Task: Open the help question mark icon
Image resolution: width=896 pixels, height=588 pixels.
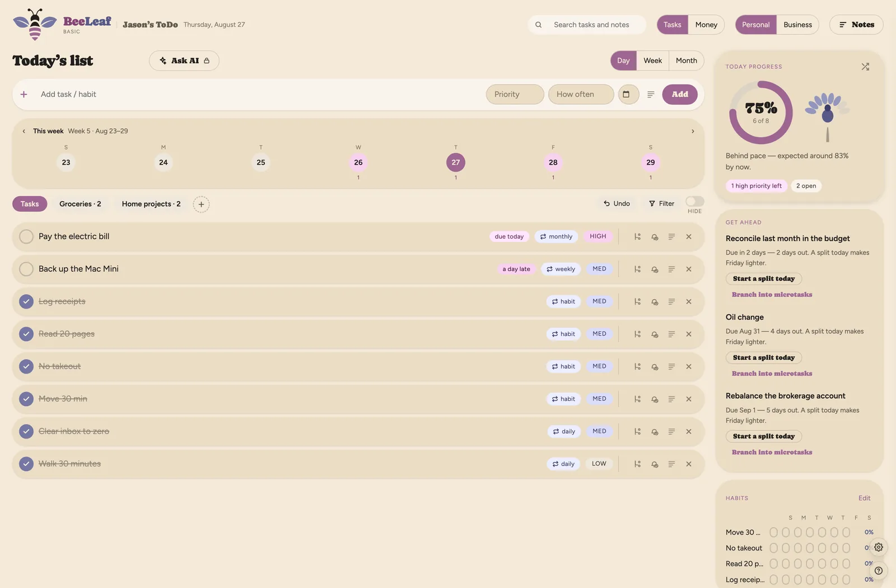Action: coord(879,571)
